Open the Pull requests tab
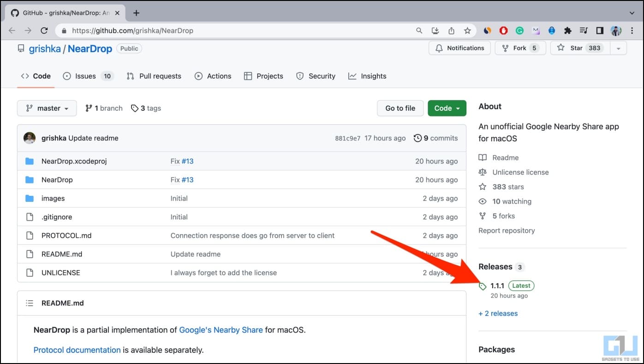This screenshot has width=644, height=364. (x=154, y=76)
